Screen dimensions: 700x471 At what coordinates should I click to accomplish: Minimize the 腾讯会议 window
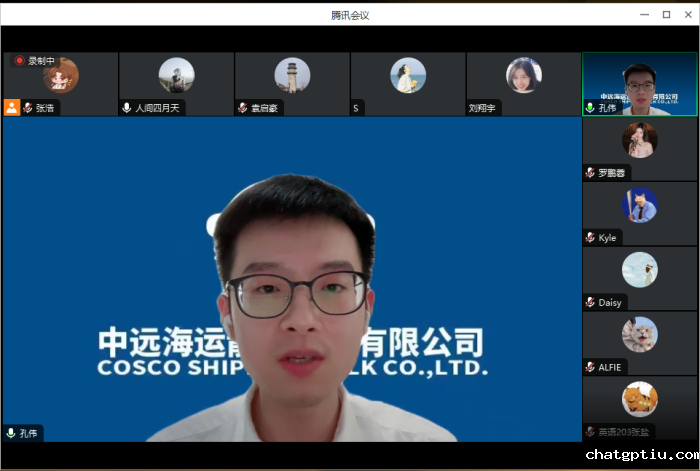644,15
